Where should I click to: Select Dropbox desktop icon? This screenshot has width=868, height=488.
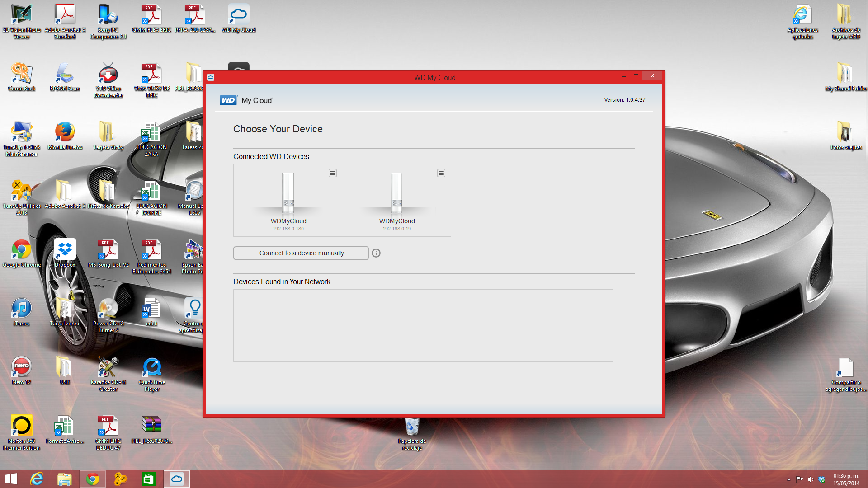[x=65, y=253]
